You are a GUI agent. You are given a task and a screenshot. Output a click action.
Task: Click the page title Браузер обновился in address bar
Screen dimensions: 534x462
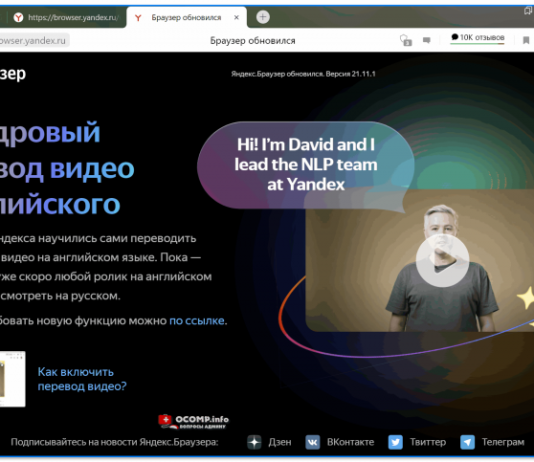tap(252, 41)
